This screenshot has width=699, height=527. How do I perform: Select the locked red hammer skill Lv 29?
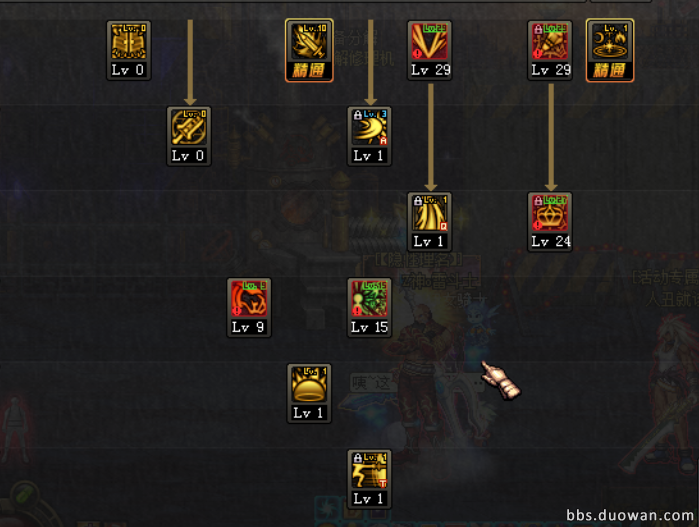pos(550,50)
